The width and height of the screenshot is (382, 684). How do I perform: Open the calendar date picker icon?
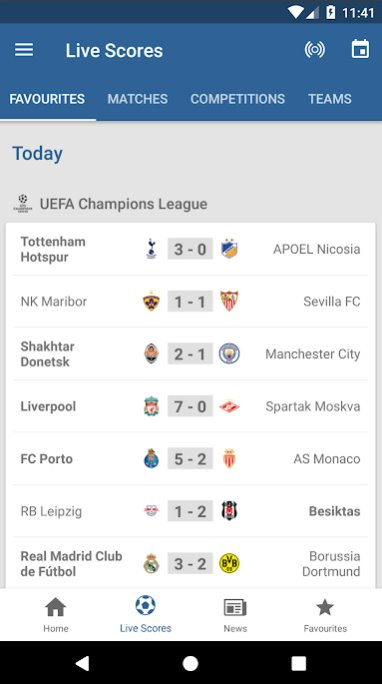pyautogui.click(x=360, y=49)
